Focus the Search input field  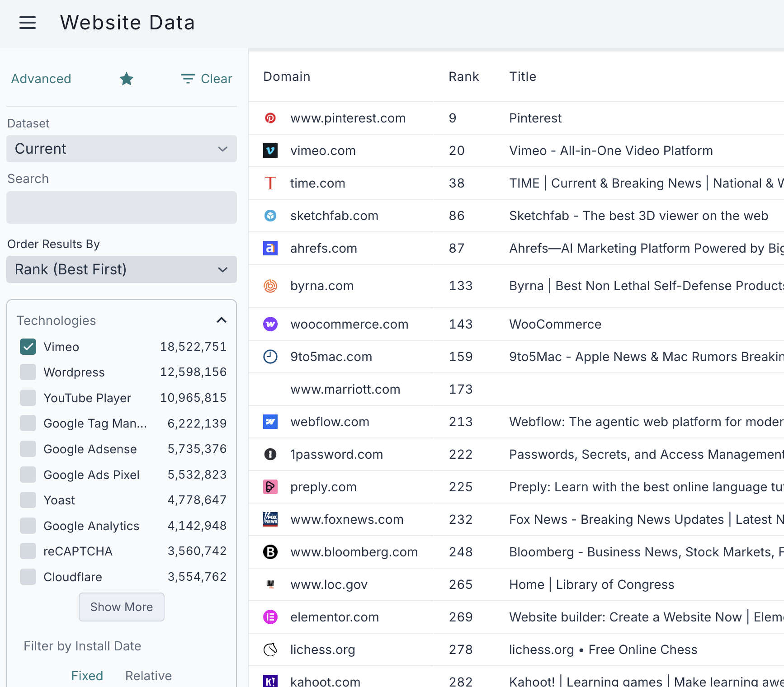(122, 207)
